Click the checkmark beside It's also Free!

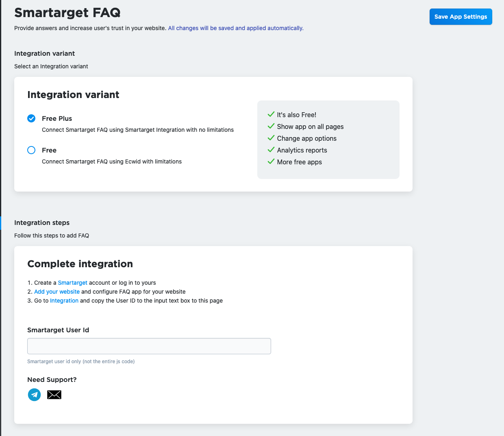(x=271, y=114)
